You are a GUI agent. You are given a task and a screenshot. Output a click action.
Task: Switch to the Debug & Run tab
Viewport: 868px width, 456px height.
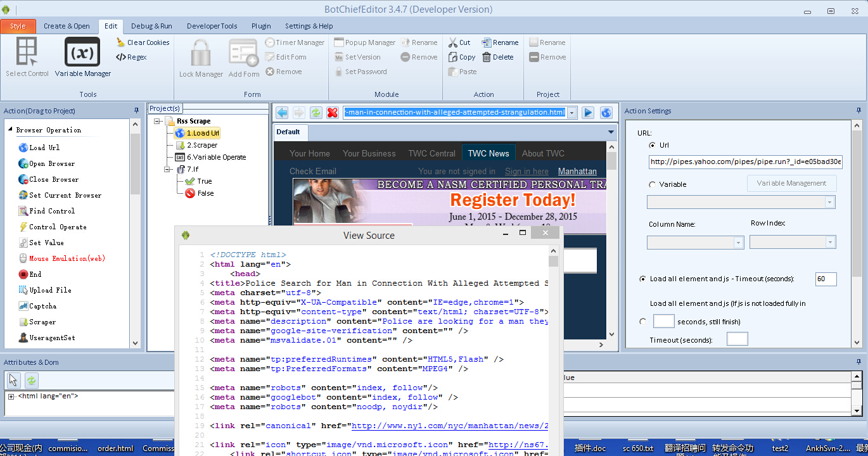151,26
